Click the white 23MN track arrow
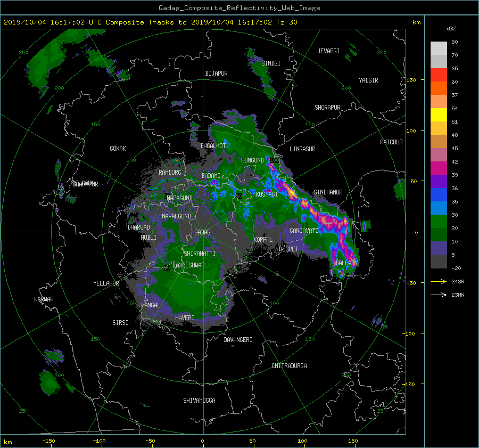This screenshot has height=448, width=479. pyautogui.click(x=439, y=295)
